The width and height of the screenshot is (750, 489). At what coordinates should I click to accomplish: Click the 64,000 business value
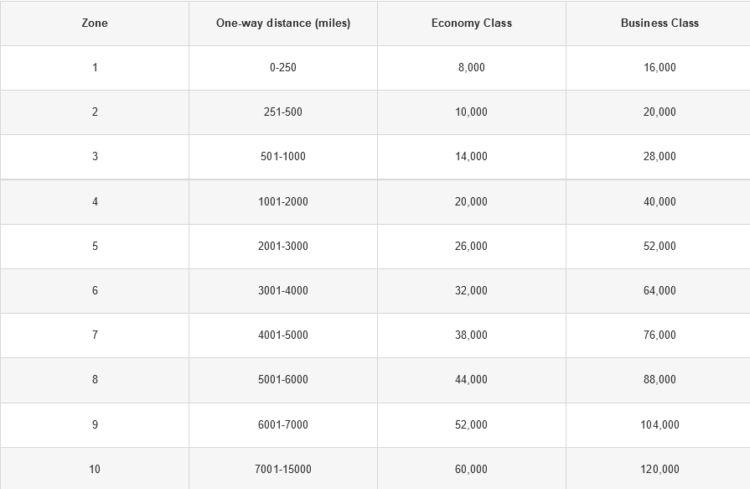point(660,290)
